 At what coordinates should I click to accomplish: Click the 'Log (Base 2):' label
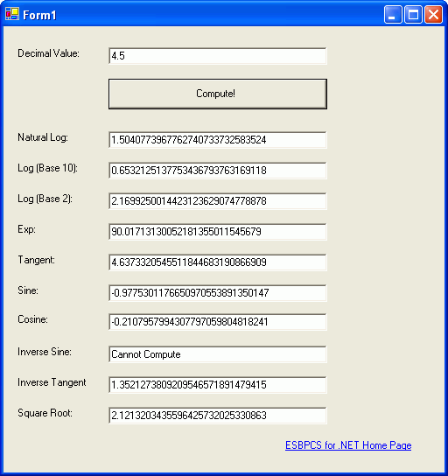(45, 199)
